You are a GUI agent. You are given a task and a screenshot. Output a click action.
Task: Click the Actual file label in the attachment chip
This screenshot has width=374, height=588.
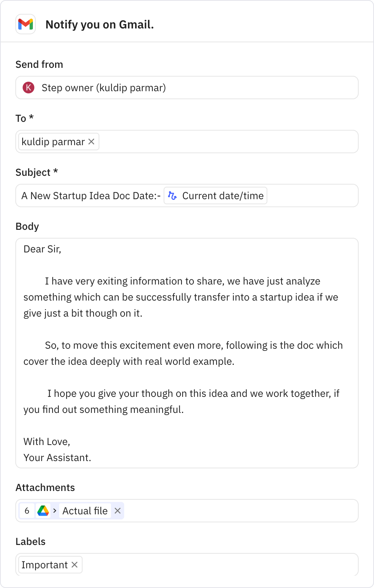click(85, 511)
